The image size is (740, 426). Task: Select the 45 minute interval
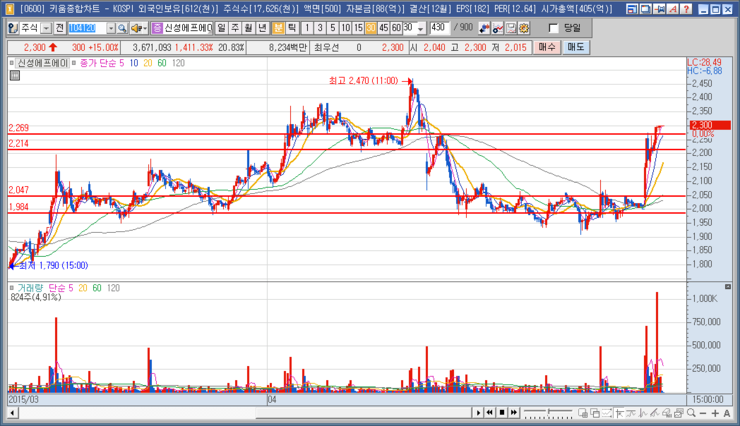[x=384, y=28]
